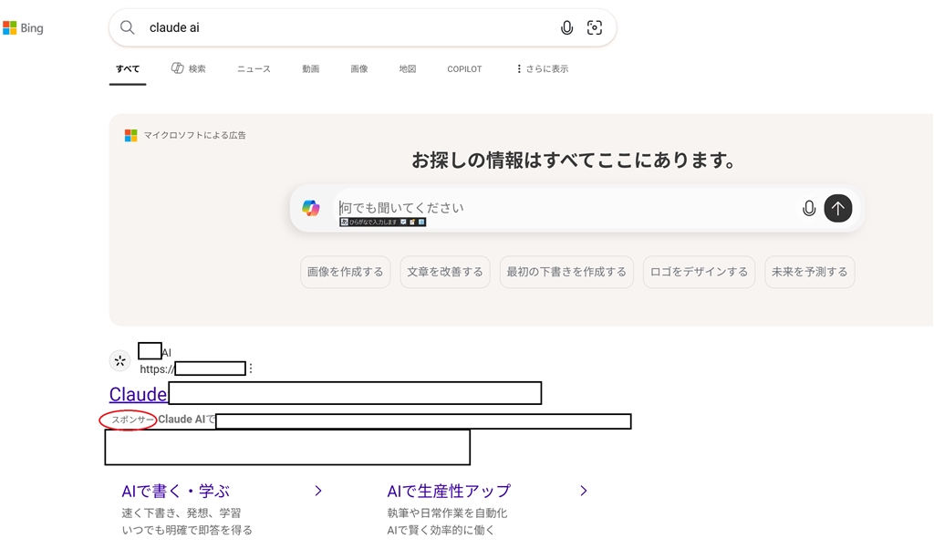Click the chevron beside AIで書く・学ぶ
This screenshot has width=934, height=560.
tap(318, 491)
